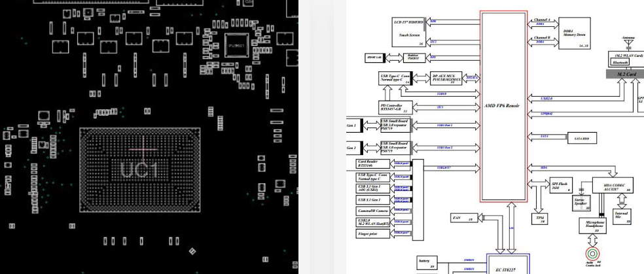Screen dimensions: 644x274
Task: Click the gray M.2 Card bar
Action: (x=625, y=74)
